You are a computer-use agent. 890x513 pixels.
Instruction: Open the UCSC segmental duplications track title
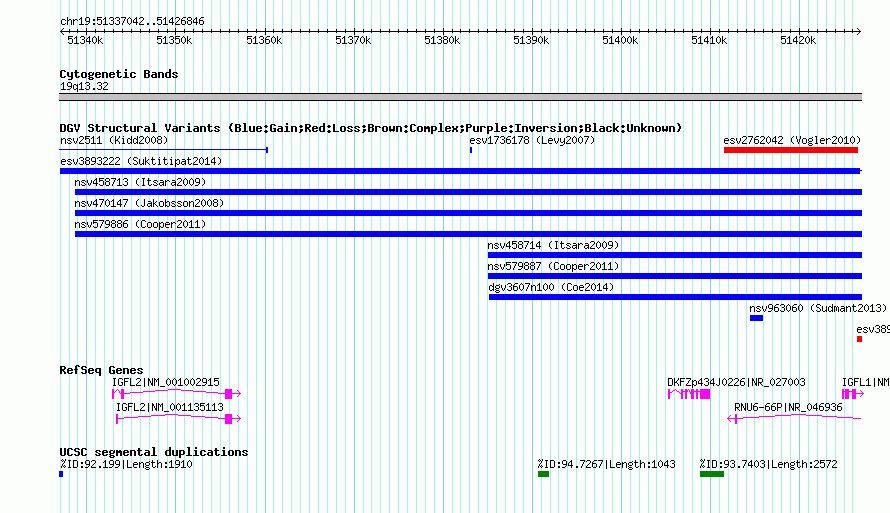pos(154,452)
